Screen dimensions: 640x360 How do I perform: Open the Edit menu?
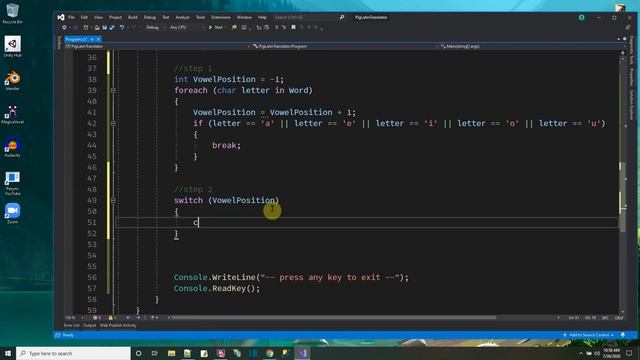(84, 17)
